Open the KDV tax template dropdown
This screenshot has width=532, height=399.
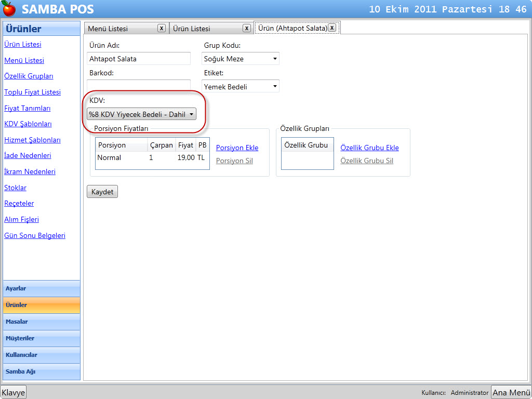tap(141, 114)
